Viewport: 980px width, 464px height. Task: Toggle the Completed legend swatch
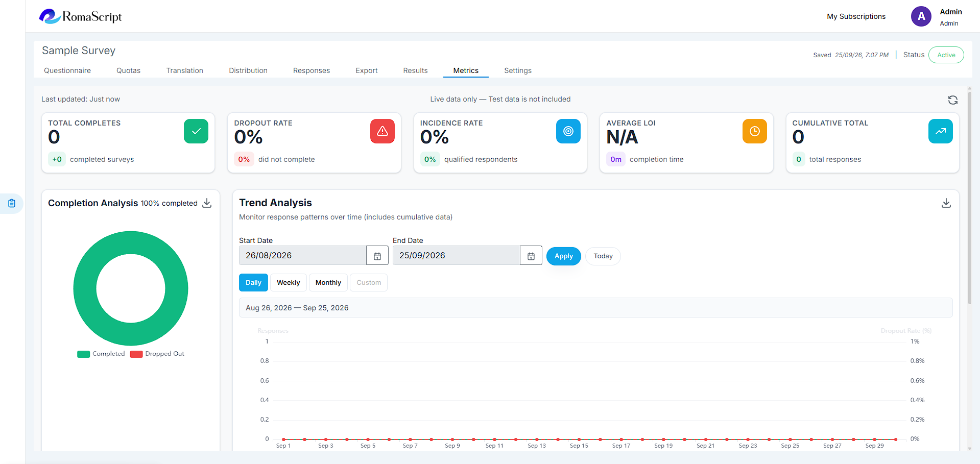83,354
